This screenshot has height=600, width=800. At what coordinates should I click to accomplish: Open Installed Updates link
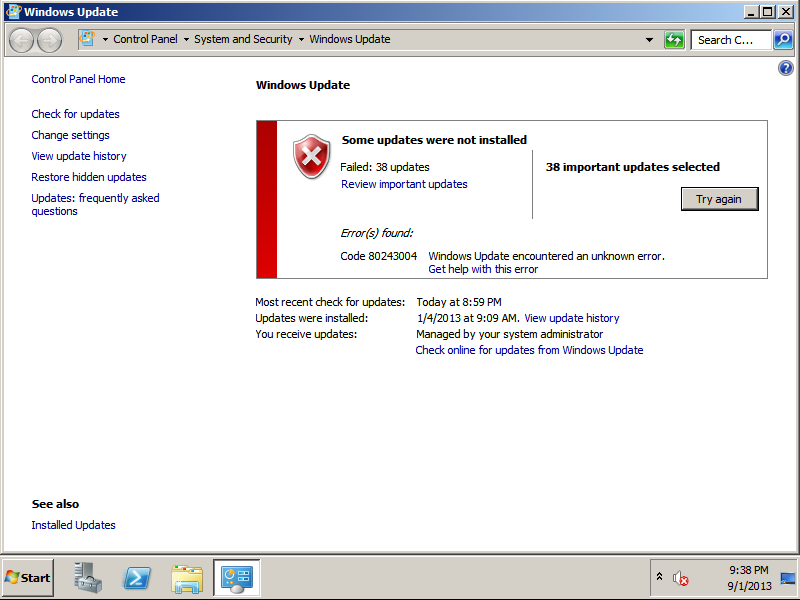[73, 525]
